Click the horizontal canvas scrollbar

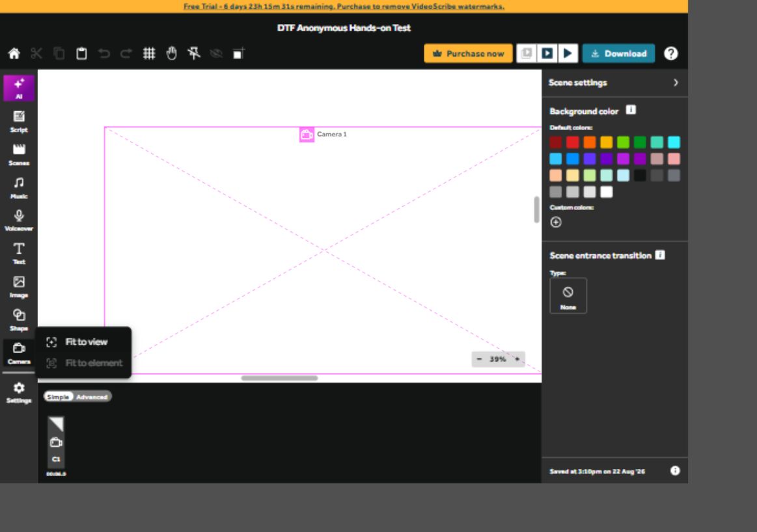click(279, 378)
